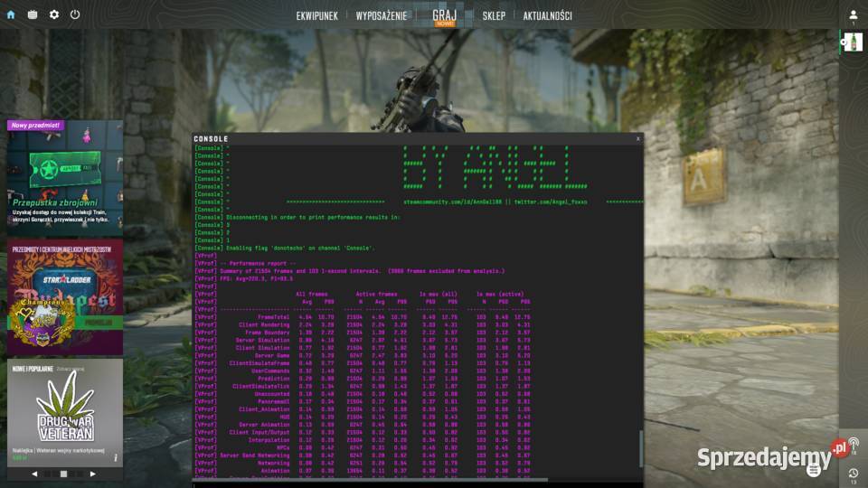Click the broadcast signal icon in sidebar

tap(854, 444)
